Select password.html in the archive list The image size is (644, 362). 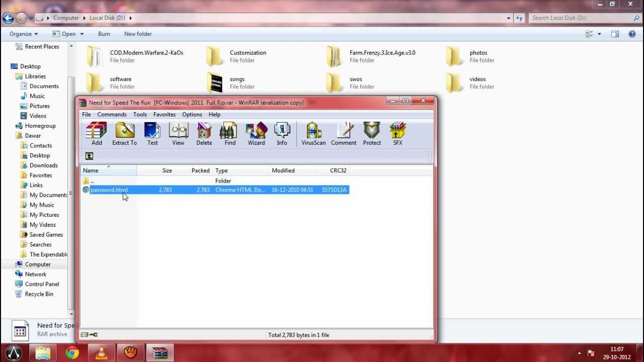click(x=215, y=190)
